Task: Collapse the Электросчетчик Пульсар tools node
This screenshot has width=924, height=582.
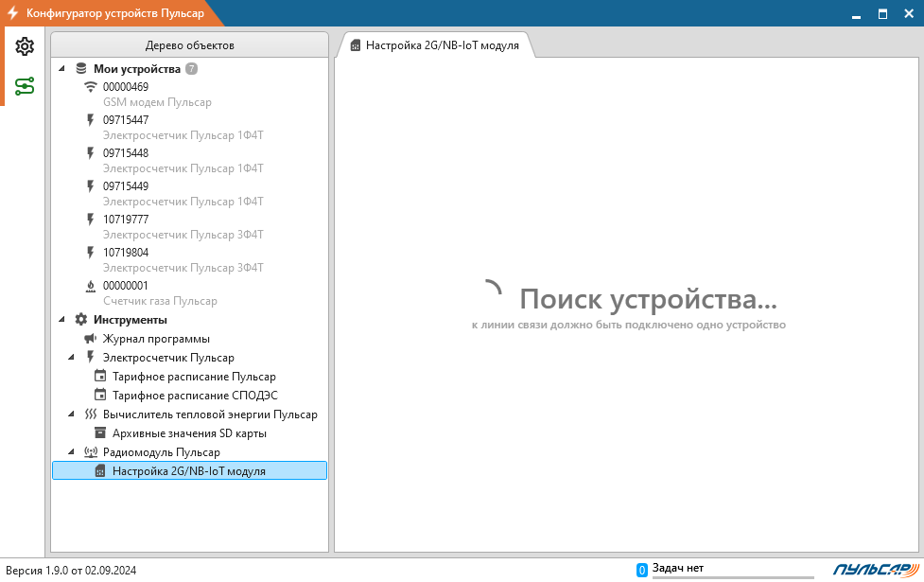Action: [71, 358]
